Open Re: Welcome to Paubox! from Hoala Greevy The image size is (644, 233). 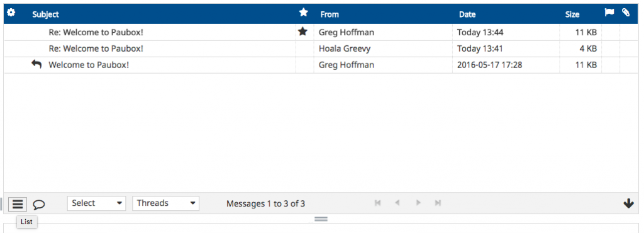click(96, 48)
